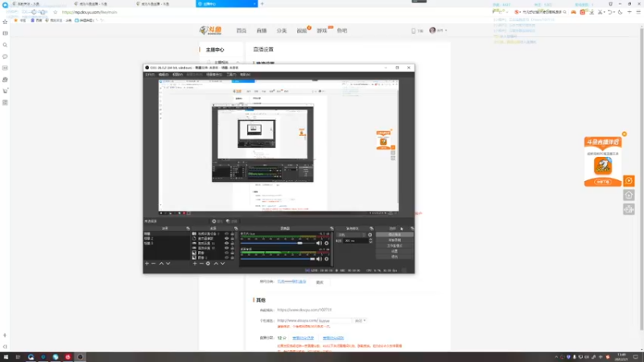Mute the desktop audio speaker icon

[319, 258]
